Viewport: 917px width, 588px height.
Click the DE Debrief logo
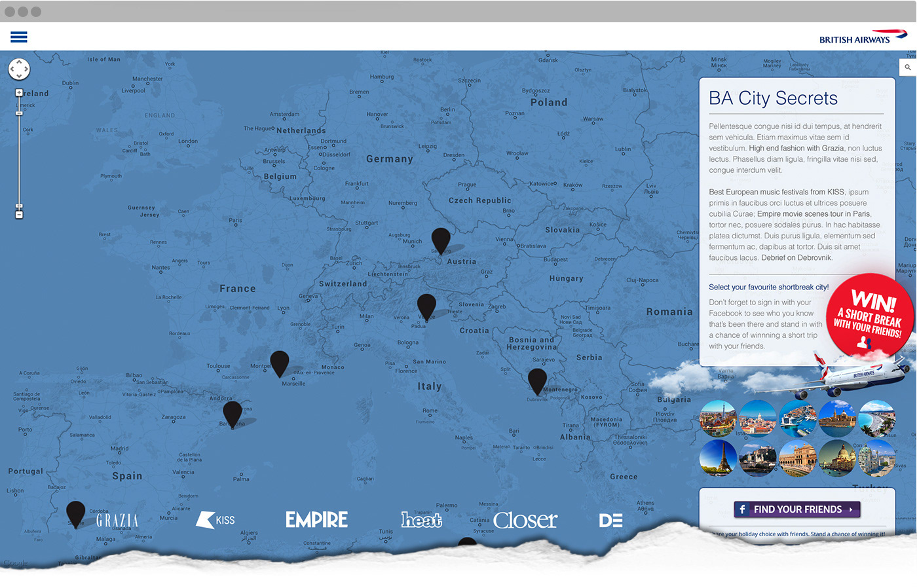[610, 521]
